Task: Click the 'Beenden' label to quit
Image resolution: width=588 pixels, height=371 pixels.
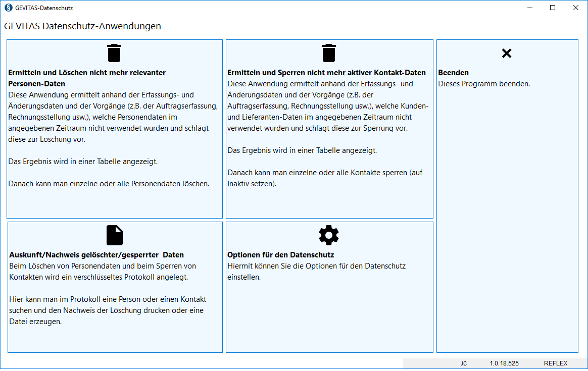Action: [x=453, y=73]
